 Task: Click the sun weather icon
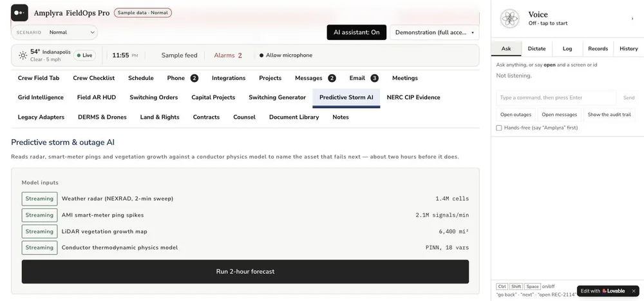[23, 55]
